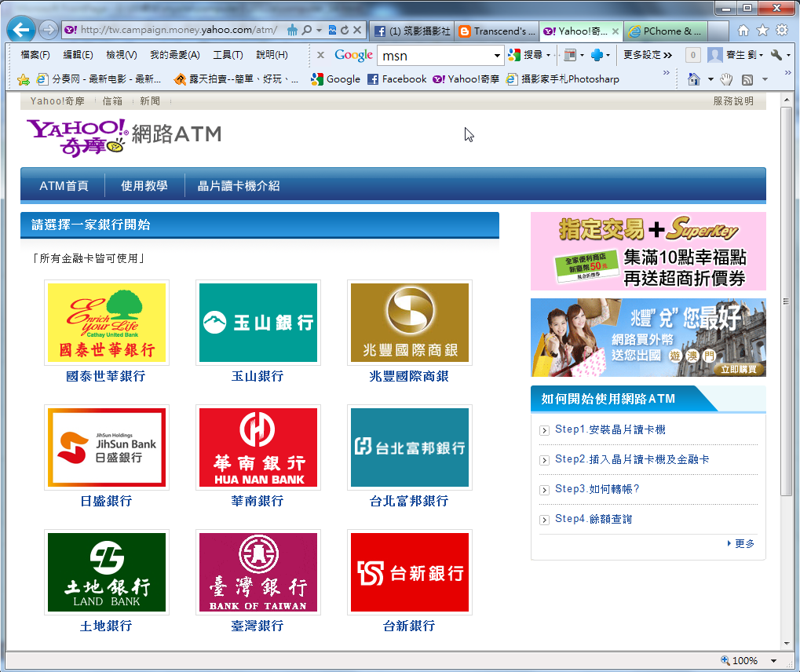Select the 華南銀行 logo thumbnail
The image size is (800, 672).
point(258,447)
